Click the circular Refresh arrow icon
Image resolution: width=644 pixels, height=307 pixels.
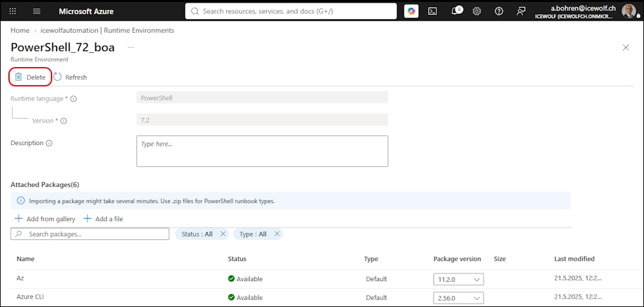click(57, 77)
